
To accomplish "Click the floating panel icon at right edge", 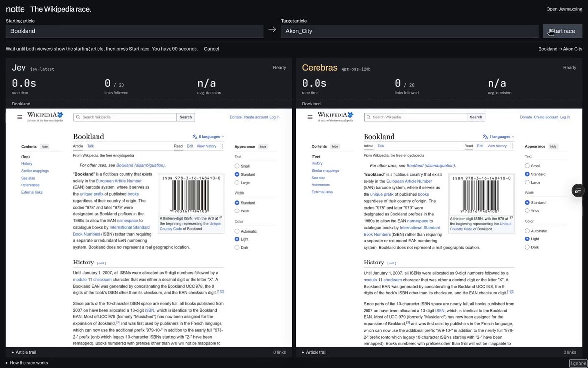I will pos(578,191).
